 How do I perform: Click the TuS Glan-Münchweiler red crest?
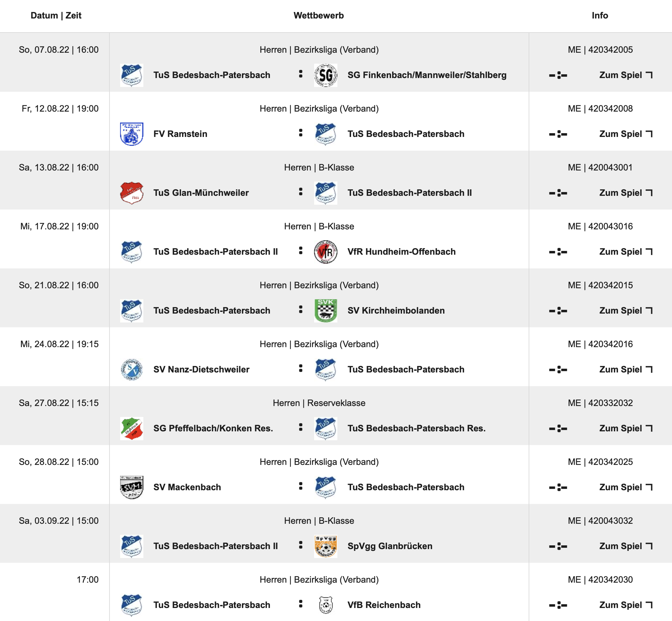[131, 193]
